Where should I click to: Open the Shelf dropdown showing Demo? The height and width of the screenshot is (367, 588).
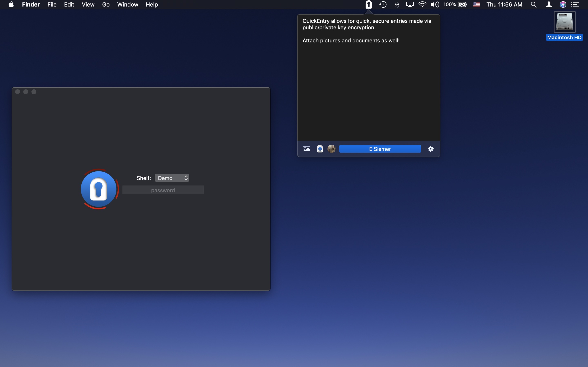(x=172, y=178)
